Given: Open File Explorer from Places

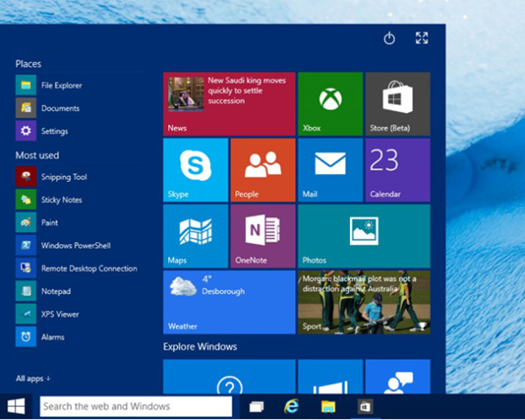Looking at the screenshot, I should 60,86.
